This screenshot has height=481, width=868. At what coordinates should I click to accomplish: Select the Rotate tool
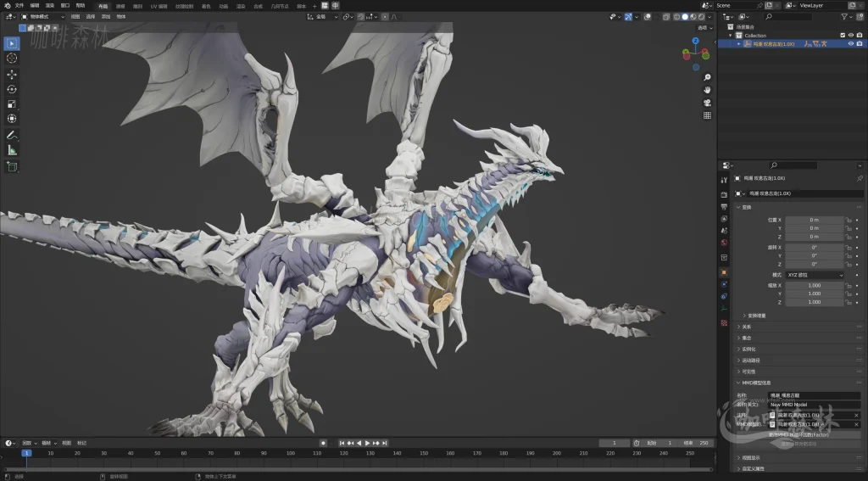(x=12, y=89)
